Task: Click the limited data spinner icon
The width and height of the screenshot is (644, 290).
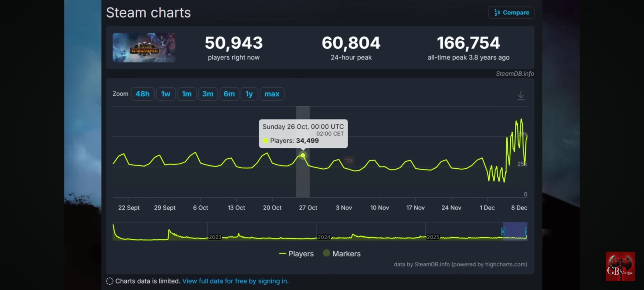Action: click(x=109, y=281)
